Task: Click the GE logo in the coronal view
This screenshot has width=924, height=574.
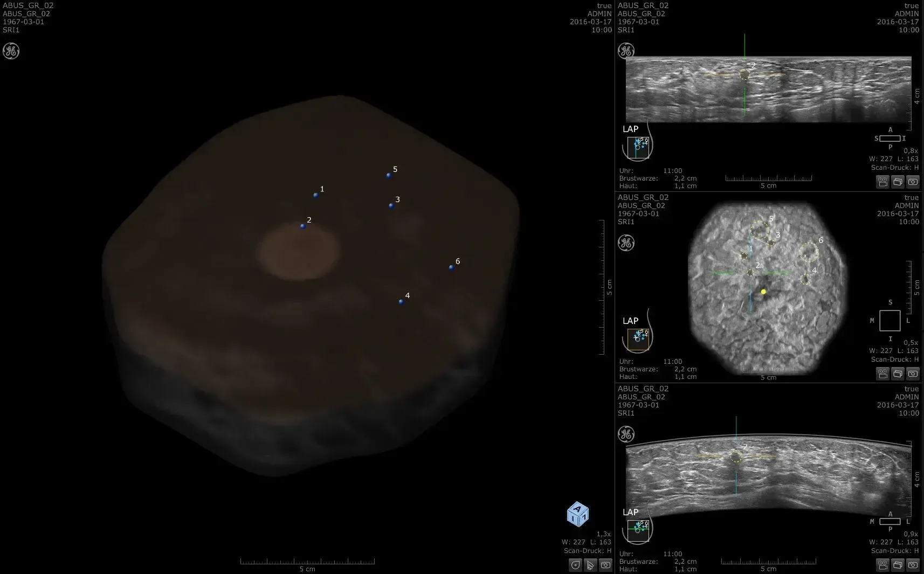Action: click(626, 243)
